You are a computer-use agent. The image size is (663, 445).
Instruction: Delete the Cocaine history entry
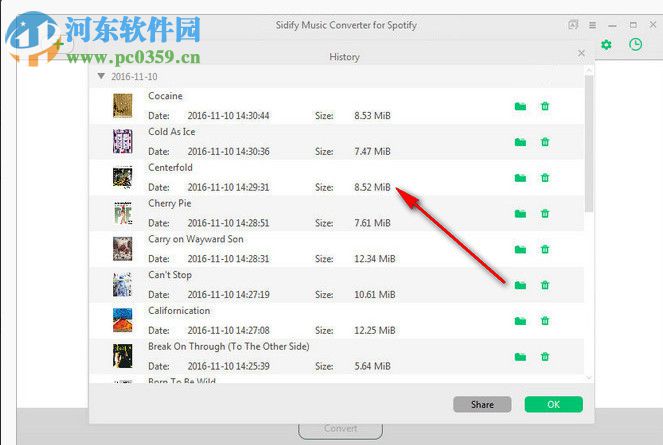pos(545,106)
